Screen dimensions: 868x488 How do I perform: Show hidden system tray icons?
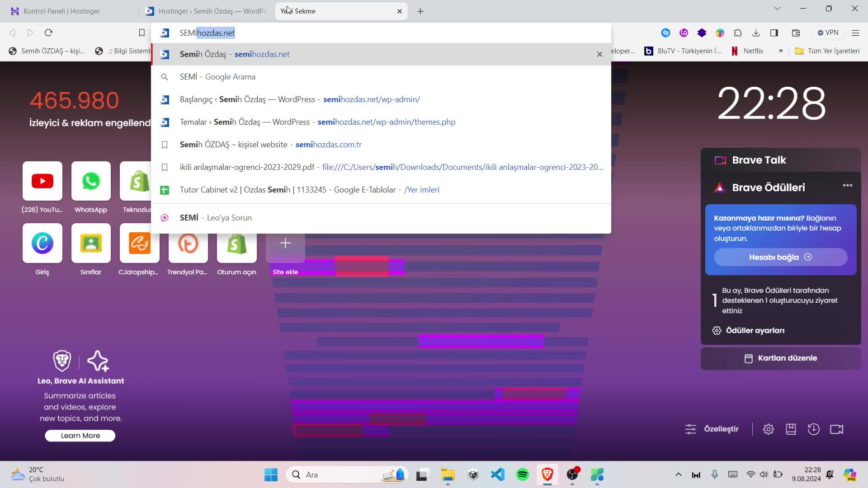click(679, 474)
